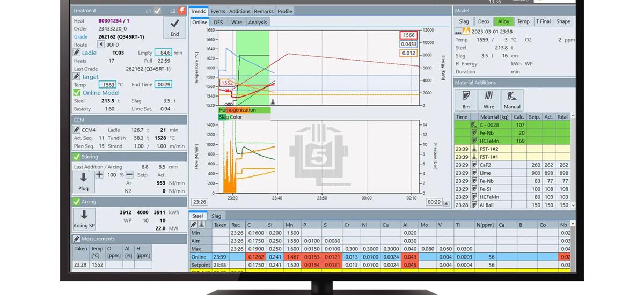This screenshot has height=295, width=644.
Task: Select the Online row in steel table
Action: coord(380,257)
